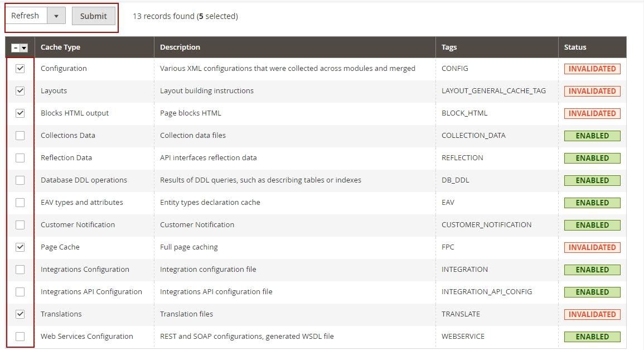Image resolution: width=644 pixels, height=350 pixels.
Task: Uncheck the Configuration cache row
Action: (20, 68)
